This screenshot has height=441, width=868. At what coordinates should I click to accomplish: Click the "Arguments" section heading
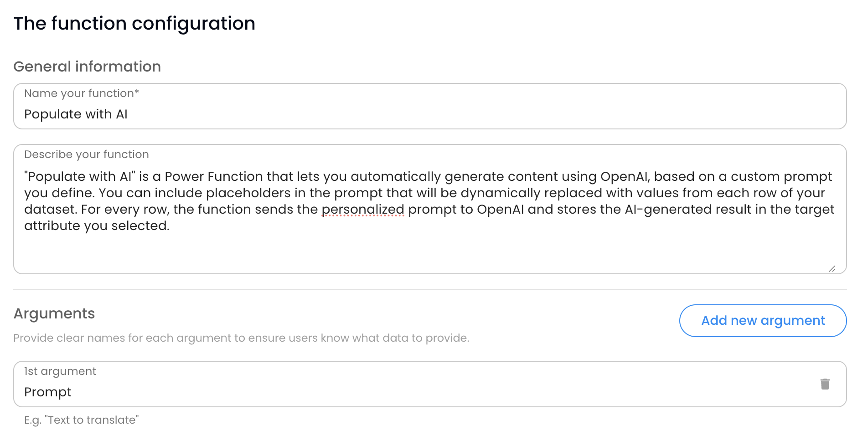54,313
